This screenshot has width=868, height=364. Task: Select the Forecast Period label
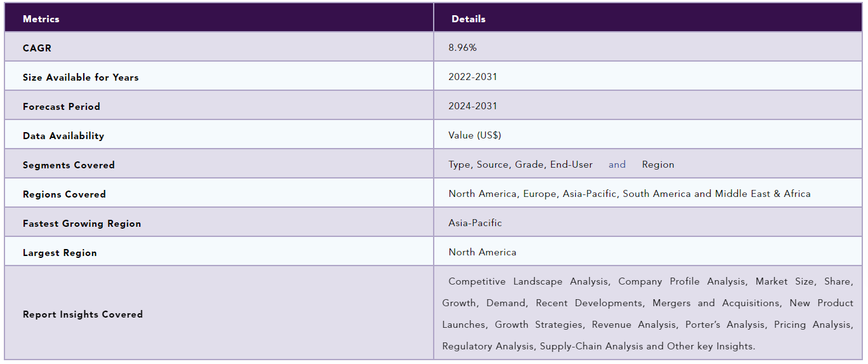click(x=62, y=107)
